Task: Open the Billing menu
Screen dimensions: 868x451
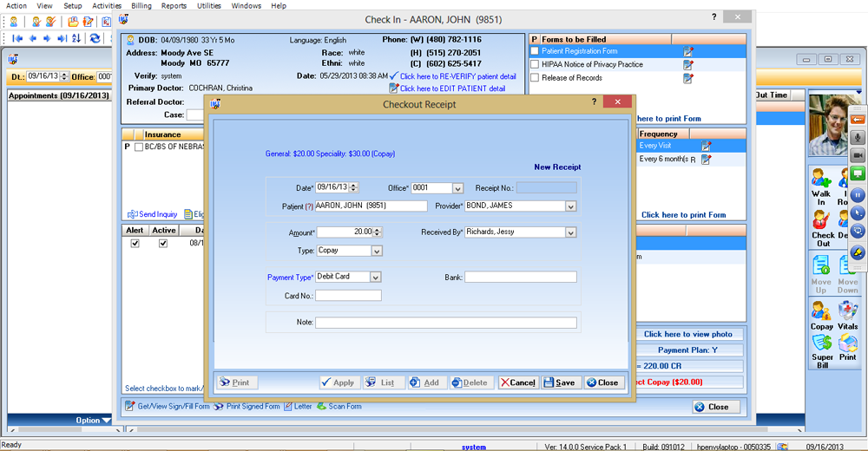Action: pos(140,6)
